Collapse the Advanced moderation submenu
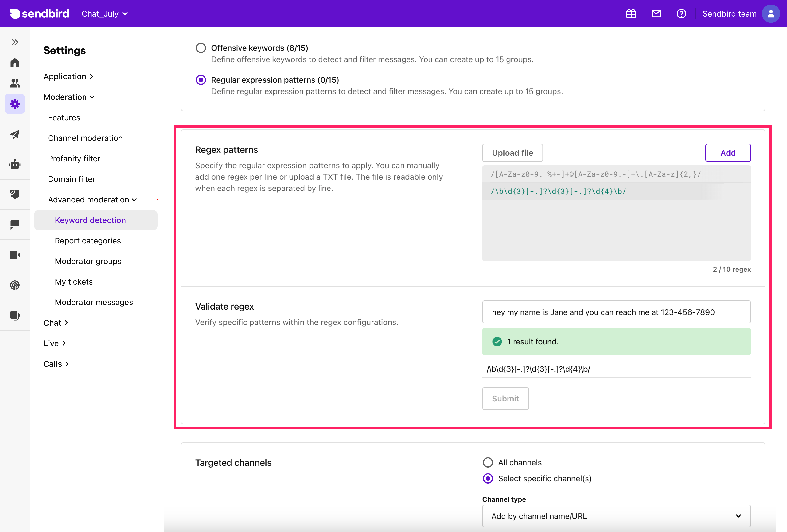Screen dimensions: 787x532 pyautogui.click(x=92, y=200)
